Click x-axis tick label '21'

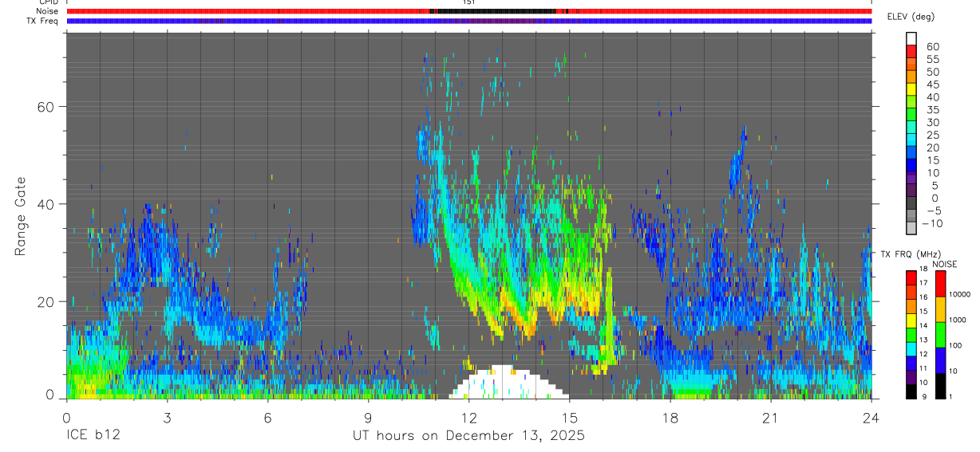click(x=771, y=418)
